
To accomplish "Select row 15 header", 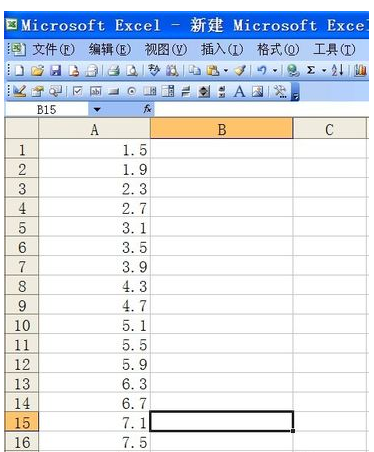I will click(22, 422).
